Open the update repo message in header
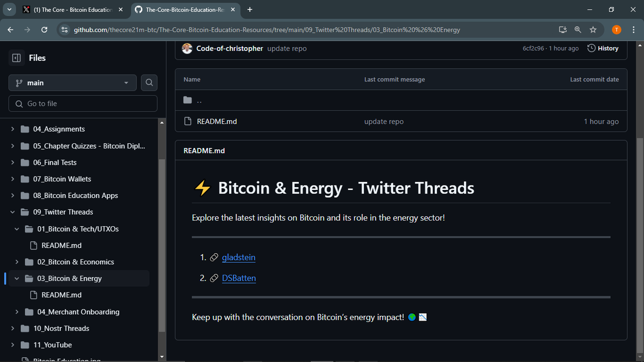This screenshot has height=362, width=644. [x=287, y=48]
